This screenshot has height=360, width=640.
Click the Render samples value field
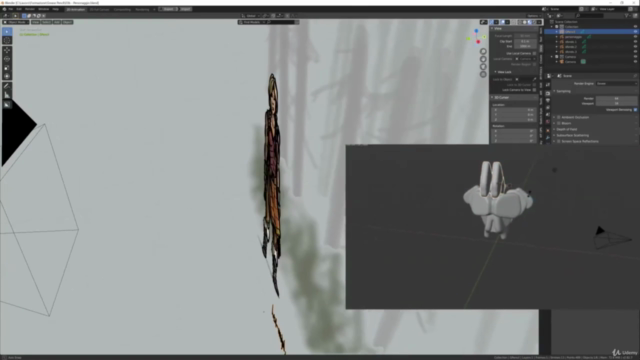coord(616,99)
